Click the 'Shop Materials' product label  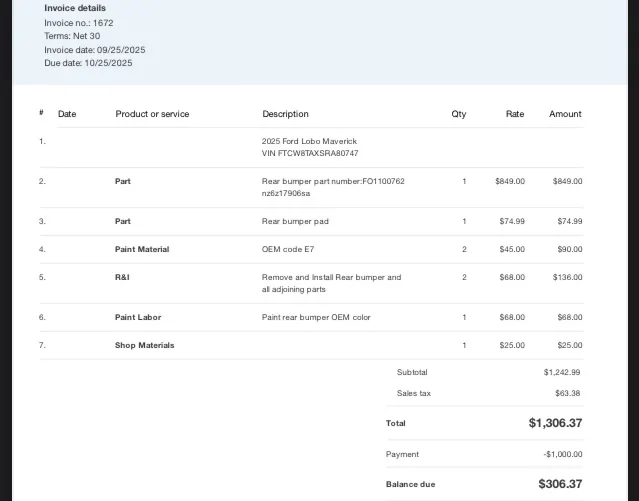[x=144, y=345]
